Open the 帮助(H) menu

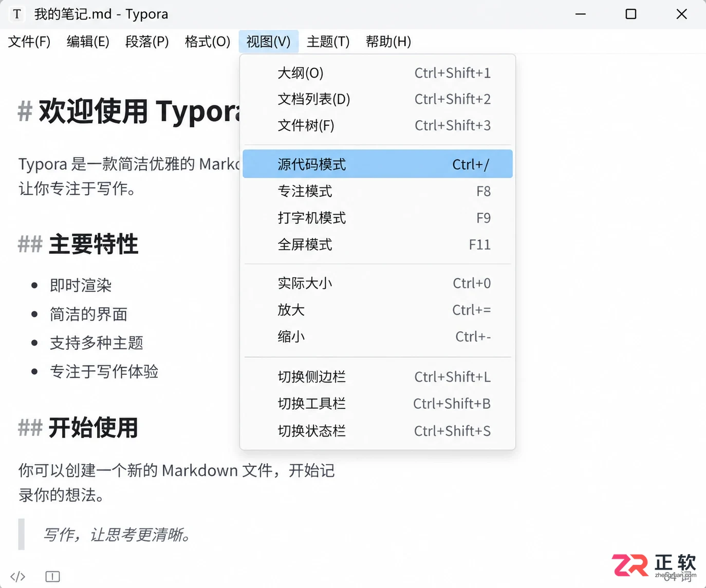click(x=388, y=42)
